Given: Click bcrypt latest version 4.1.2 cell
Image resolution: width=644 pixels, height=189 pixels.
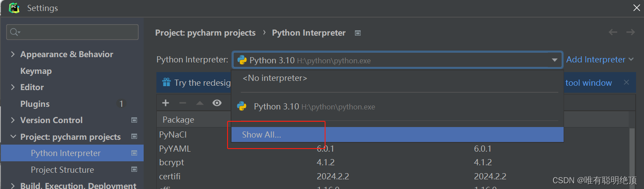Looking at the screenshot, I should pos(483,163).
